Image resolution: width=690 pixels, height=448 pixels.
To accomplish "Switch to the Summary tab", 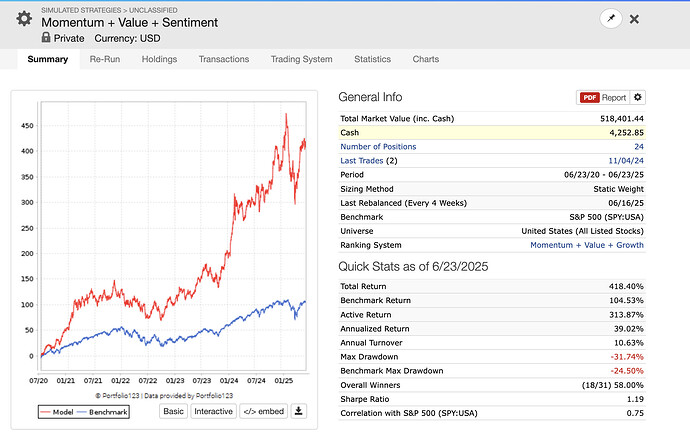I will pos(48,59).
